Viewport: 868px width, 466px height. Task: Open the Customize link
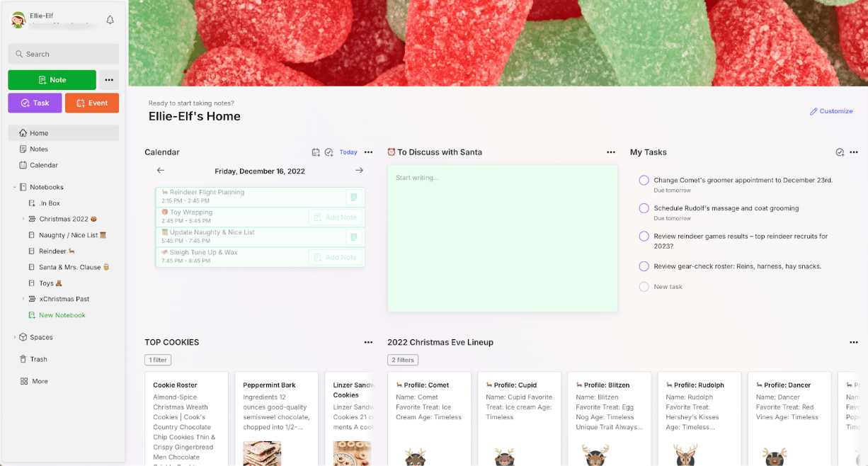point(831,111)
